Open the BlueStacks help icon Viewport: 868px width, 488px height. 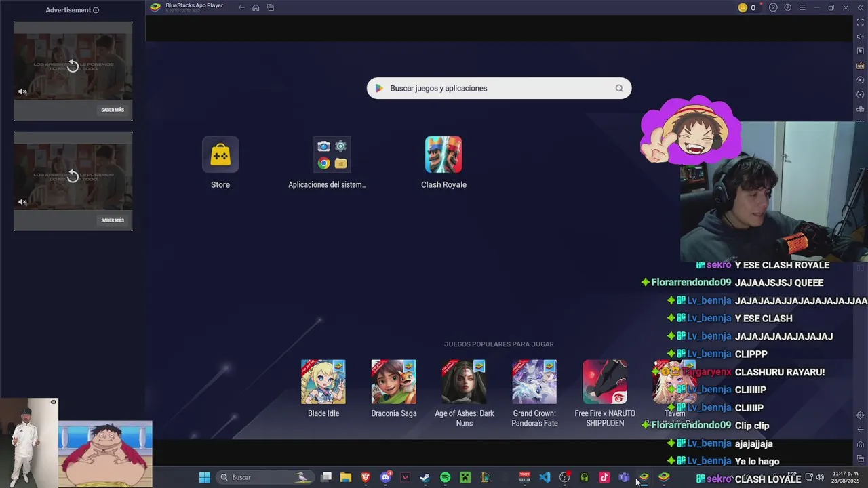[787, 7]
